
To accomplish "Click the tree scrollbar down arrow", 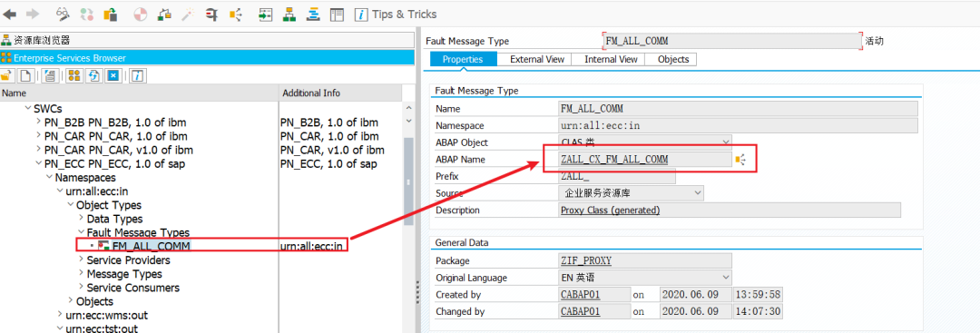I will [x=408, y=121].
